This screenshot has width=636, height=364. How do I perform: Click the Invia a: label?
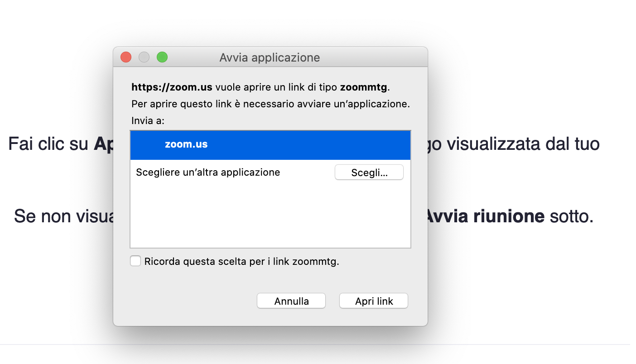pos(148,121)
